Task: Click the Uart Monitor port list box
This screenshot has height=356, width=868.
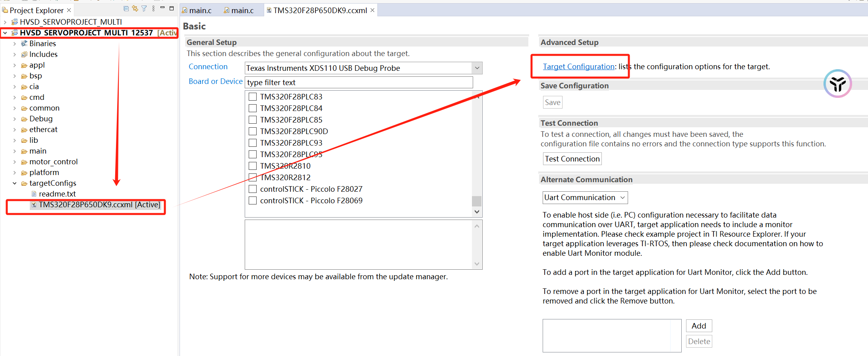Action: coord(612,335)
